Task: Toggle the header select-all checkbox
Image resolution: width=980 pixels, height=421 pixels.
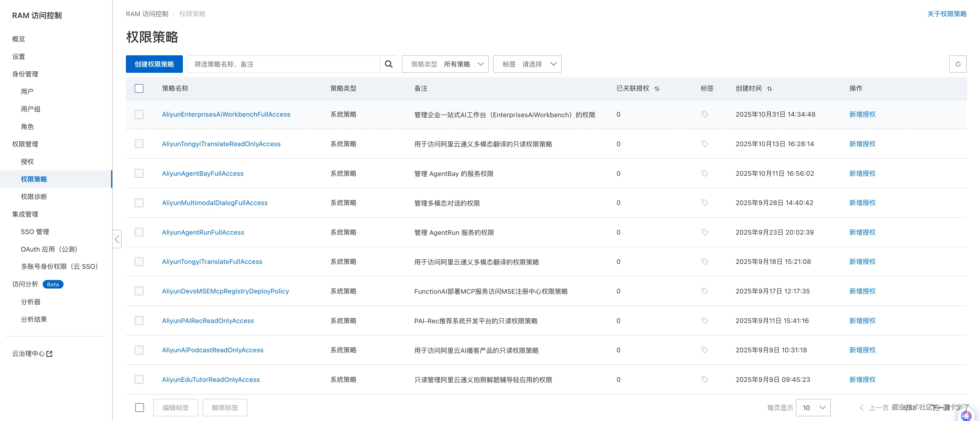Action: [x=139, y=89]
